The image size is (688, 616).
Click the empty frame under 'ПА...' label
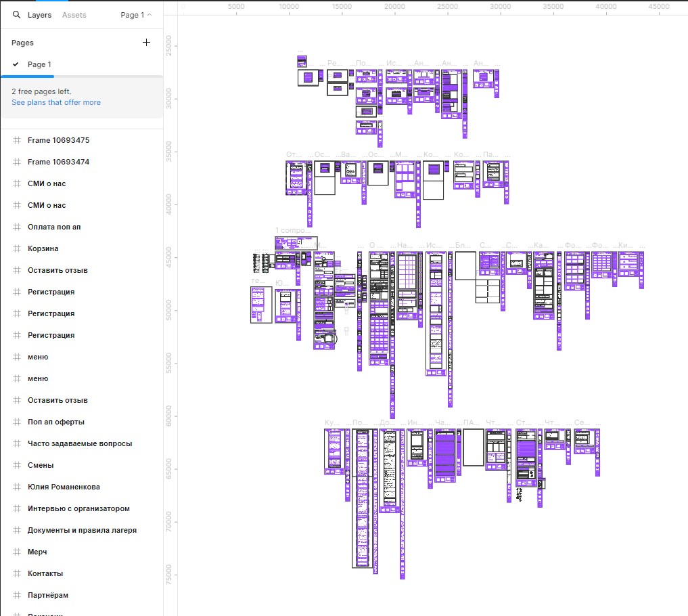474,447
